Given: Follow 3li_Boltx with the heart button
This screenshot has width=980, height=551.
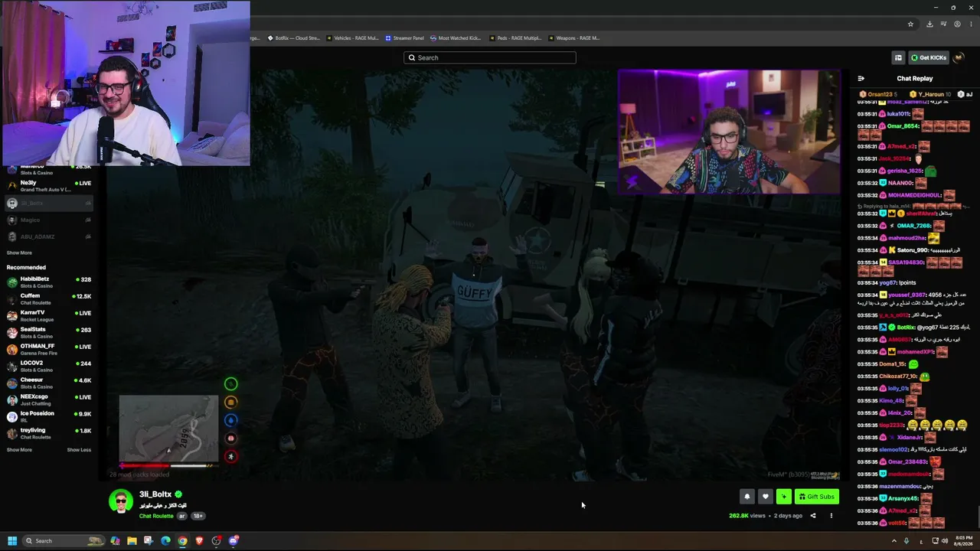Looking at the screenshot, I should click(765, 497).
